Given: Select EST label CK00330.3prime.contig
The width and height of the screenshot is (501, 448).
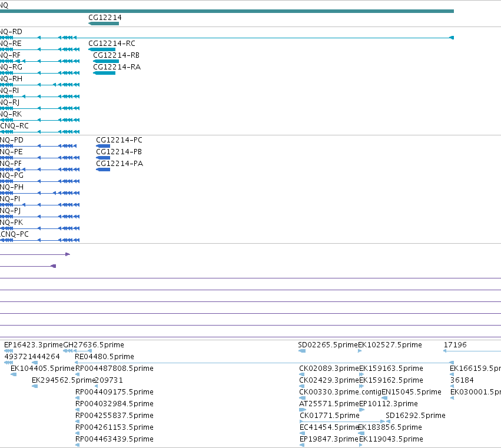Looking at the screenshot, I should tap(340, 393).
